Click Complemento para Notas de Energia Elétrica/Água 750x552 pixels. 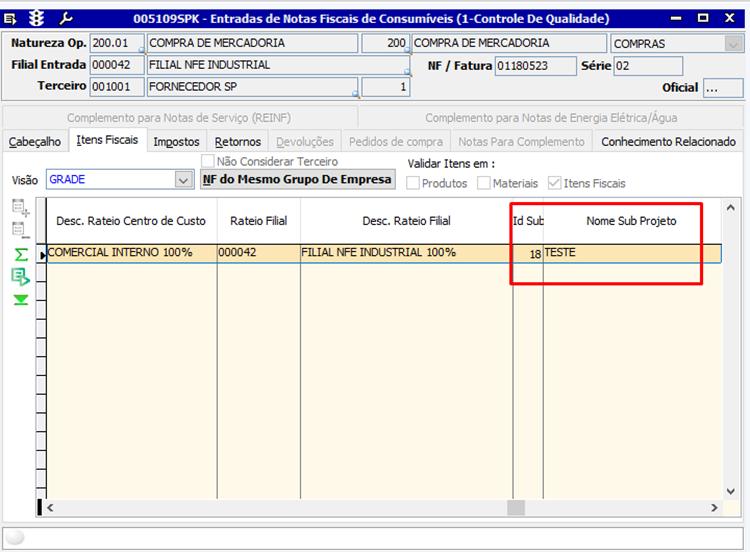(x=551, y=118)
